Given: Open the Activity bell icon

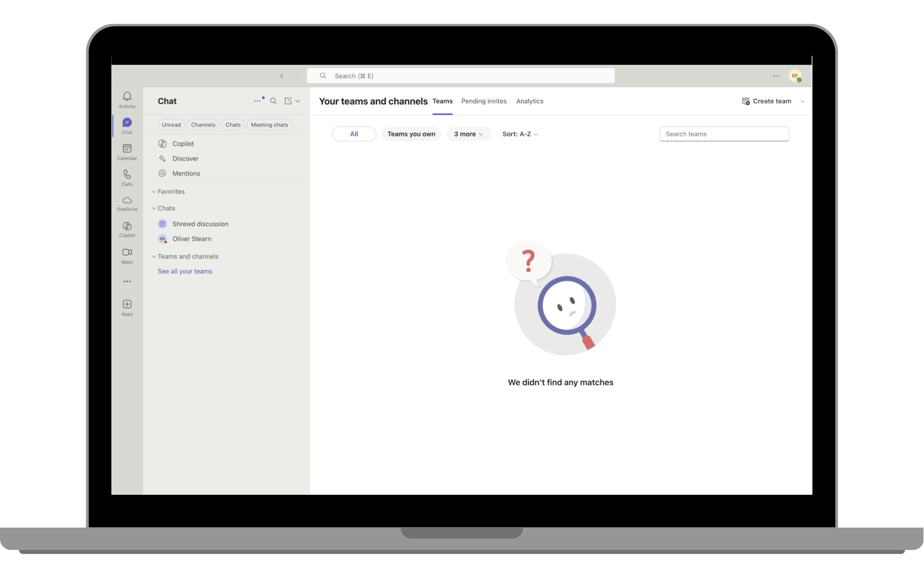Looking at the screenshot, I should pos(127,99).
